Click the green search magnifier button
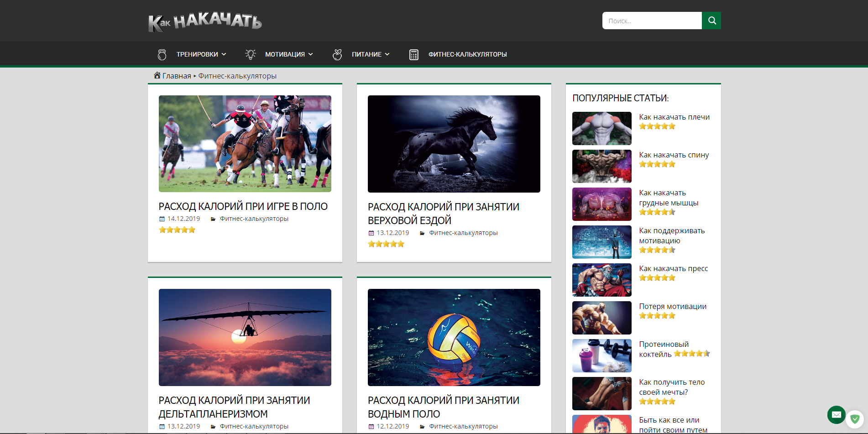This screenshot has width=868, height=434. tap(711, 21)
